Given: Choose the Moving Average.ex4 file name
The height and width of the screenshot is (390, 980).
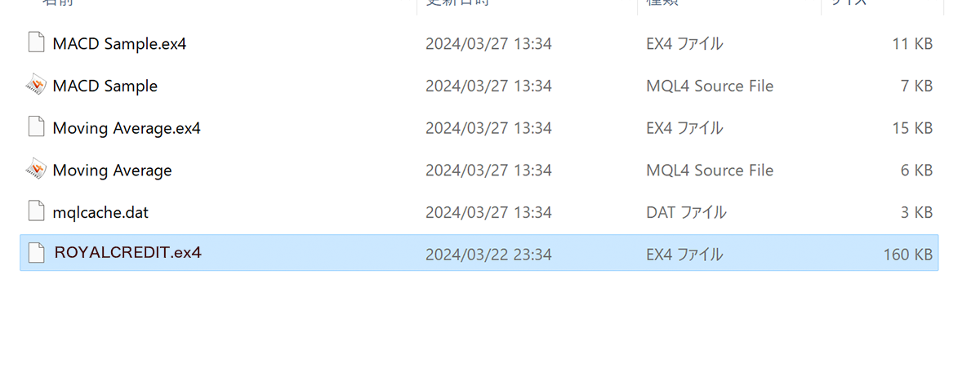Looking at the screenshot, I should [127, 128].
